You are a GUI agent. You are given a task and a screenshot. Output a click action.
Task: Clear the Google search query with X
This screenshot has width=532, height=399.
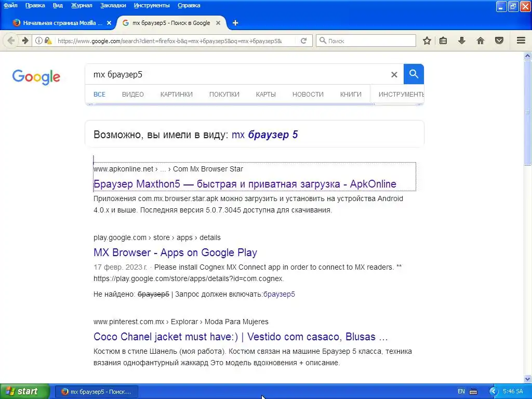tap(394, 75)
